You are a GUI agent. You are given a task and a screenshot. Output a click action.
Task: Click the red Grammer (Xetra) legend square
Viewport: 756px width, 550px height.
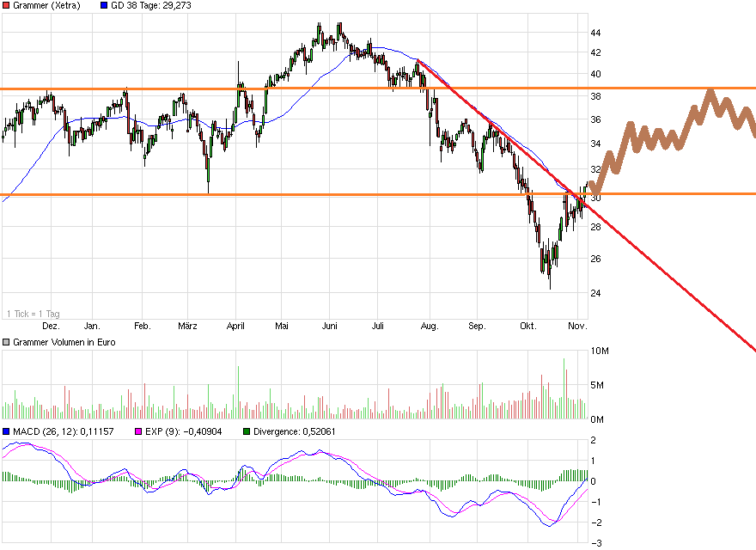(x=6, y=6)
